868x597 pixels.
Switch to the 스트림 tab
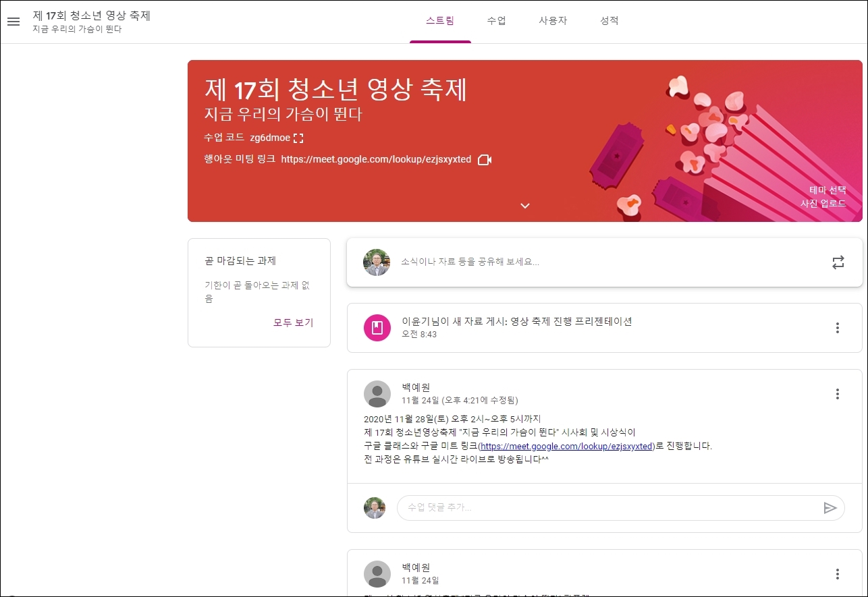(x=440, y=21)
